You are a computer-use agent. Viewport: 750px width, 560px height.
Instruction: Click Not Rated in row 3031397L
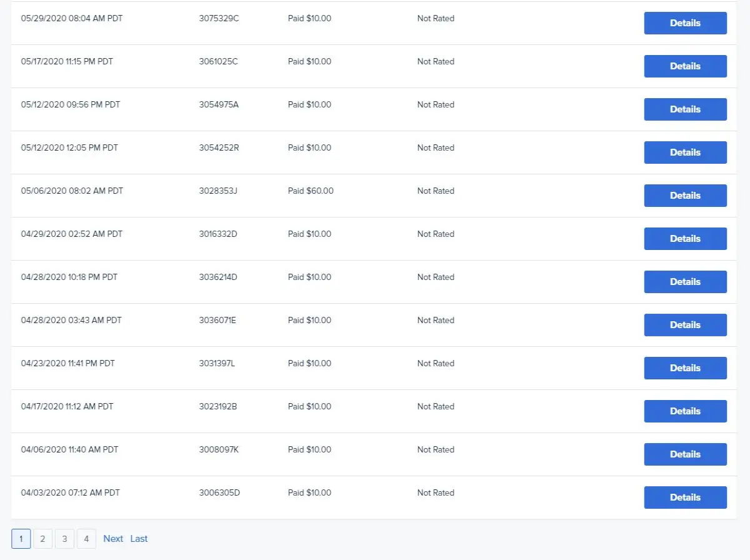point(436,364)
